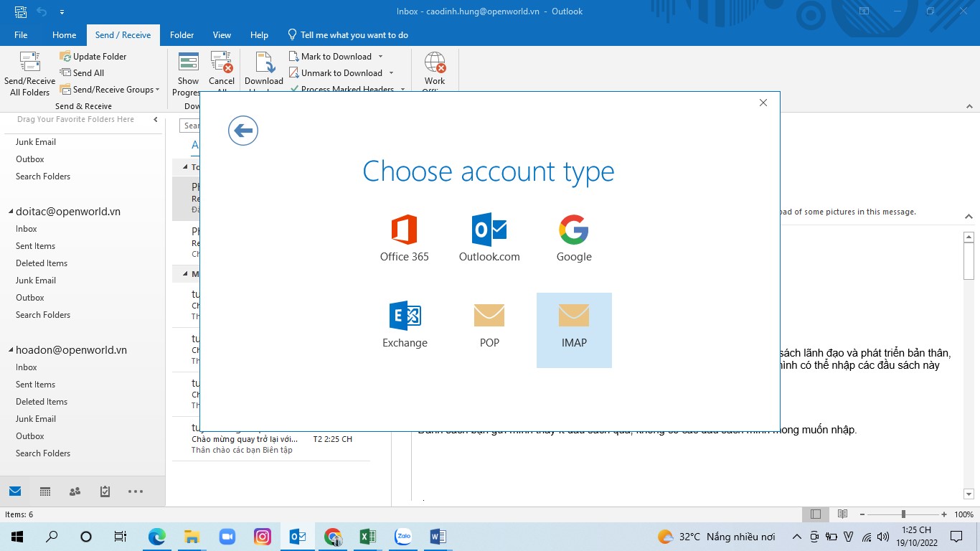Choose the POP account type
980x551 pixels.
click(x=489, y=325)
